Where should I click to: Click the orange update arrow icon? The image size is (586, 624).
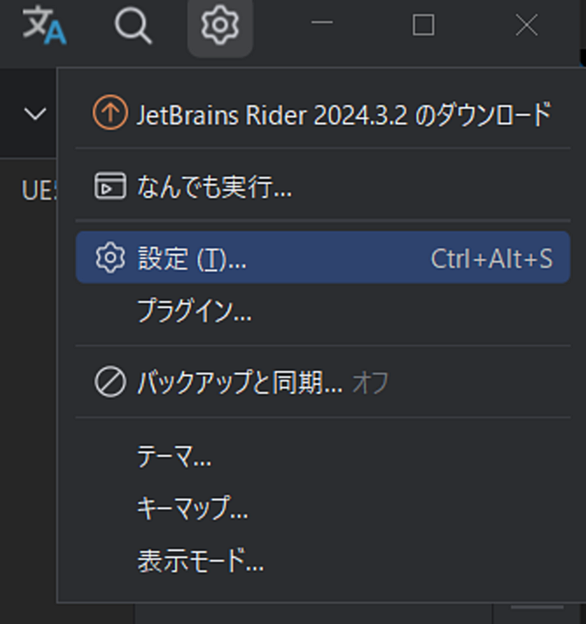point(110,113)
